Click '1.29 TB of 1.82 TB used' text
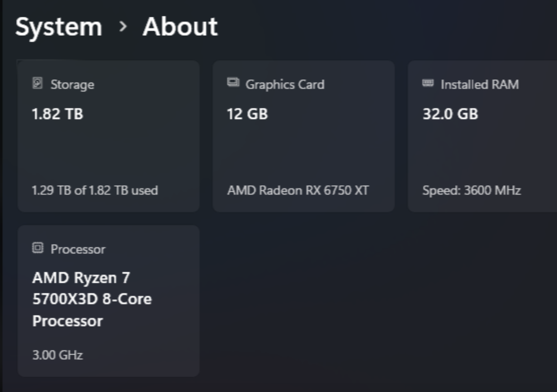557x392 pixels. coord(95,191)
